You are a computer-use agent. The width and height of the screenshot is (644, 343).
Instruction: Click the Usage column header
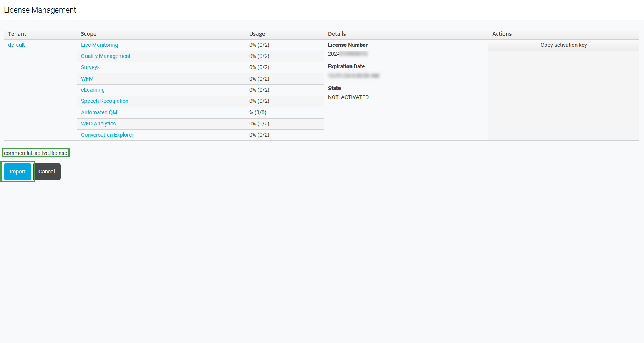point(257,34)
